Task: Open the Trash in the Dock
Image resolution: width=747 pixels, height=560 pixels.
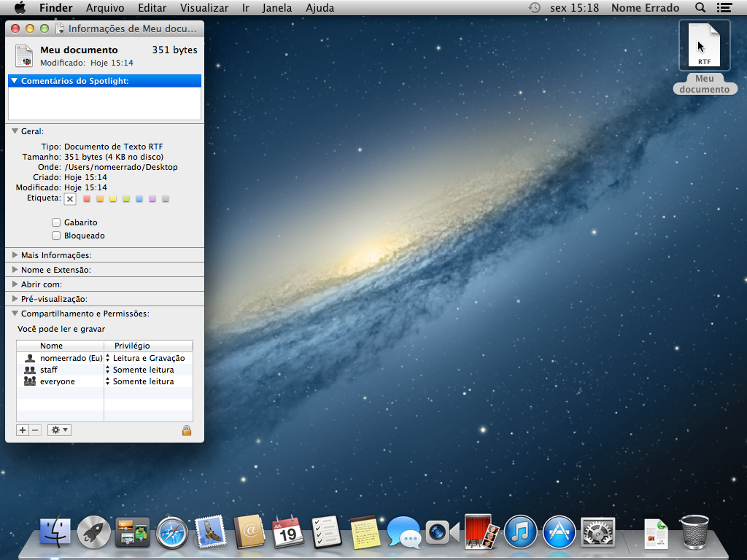Action: pos(694,532)
